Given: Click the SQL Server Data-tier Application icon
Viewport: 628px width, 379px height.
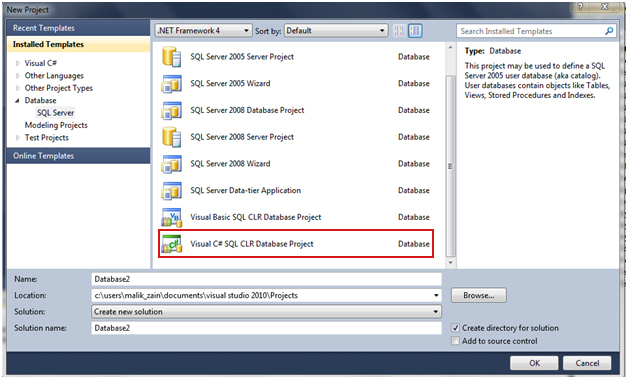Looking at the screenshot, I should pos(171,191).
